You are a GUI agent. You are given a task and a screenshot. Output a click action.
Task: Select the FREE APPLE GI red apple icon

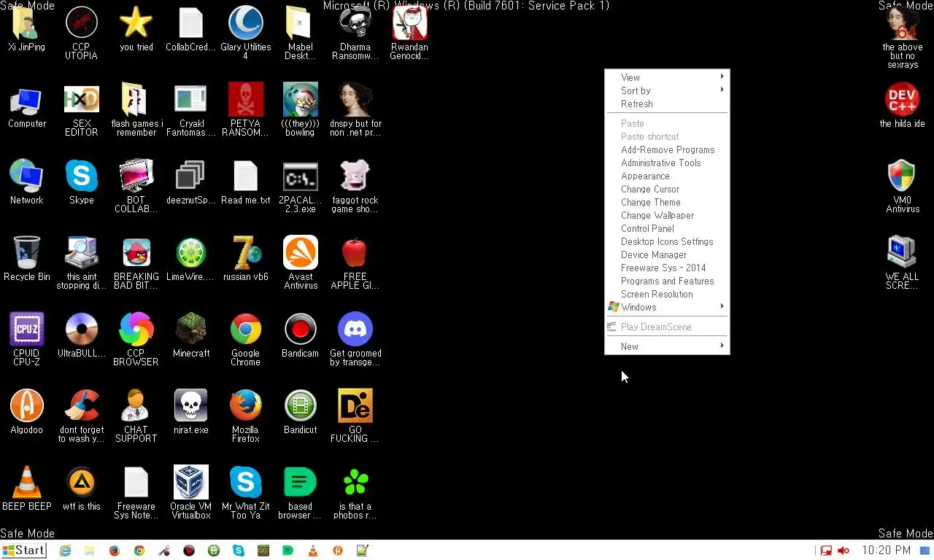355,262
